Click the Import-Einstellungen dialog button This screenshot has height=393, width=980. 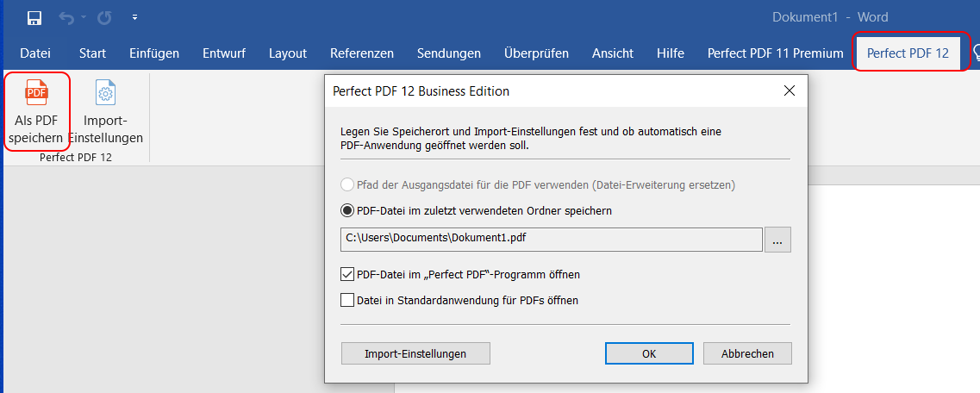(415, 353)
